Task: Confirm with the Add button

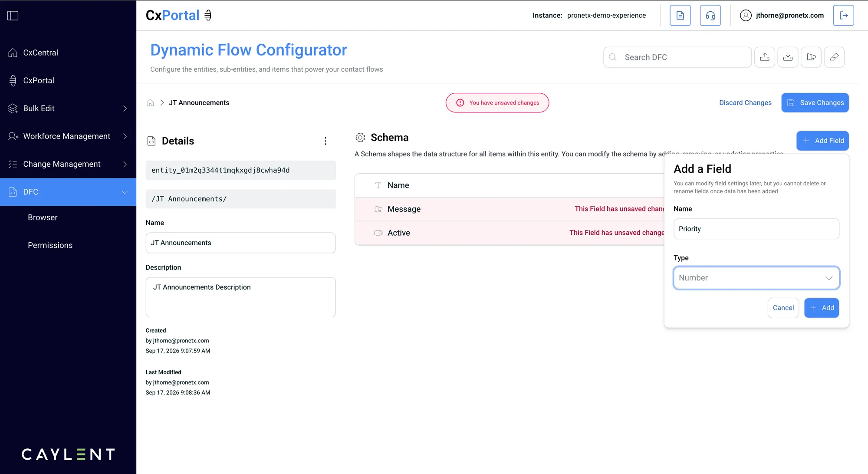Action: coord(821,308)
